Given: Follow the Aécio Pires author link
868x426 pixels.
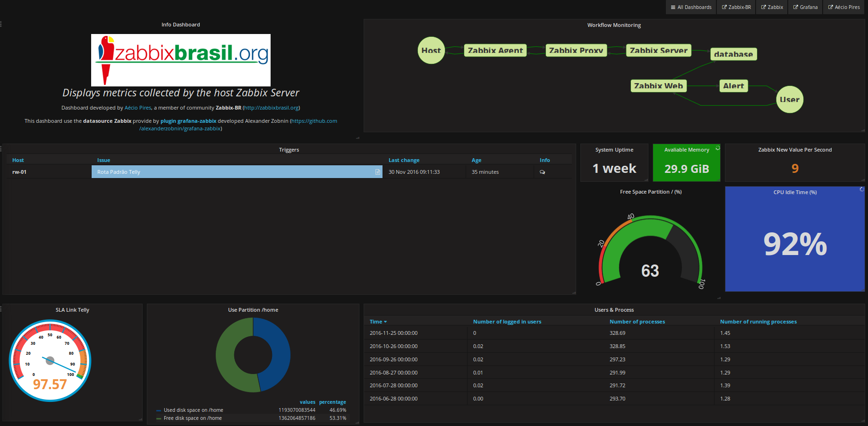Looking at the screenshot, I should [x=138, y=108].
